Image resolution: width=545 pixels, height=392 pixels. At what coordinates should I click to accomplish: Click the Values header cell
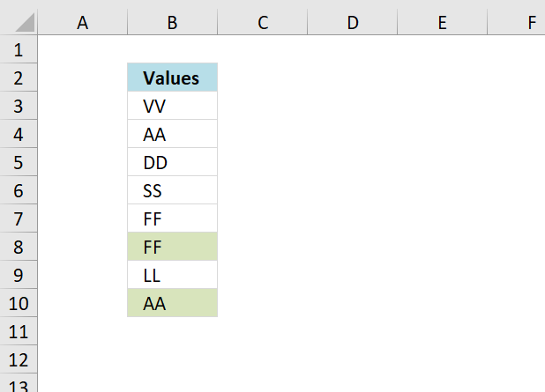(x=172, y=78)
